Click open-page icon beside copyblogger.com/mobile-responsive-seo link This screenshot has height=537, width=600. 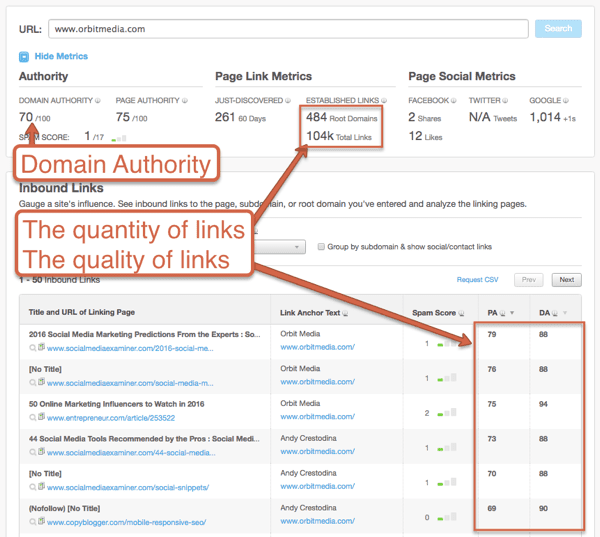(x=41, y=522)
